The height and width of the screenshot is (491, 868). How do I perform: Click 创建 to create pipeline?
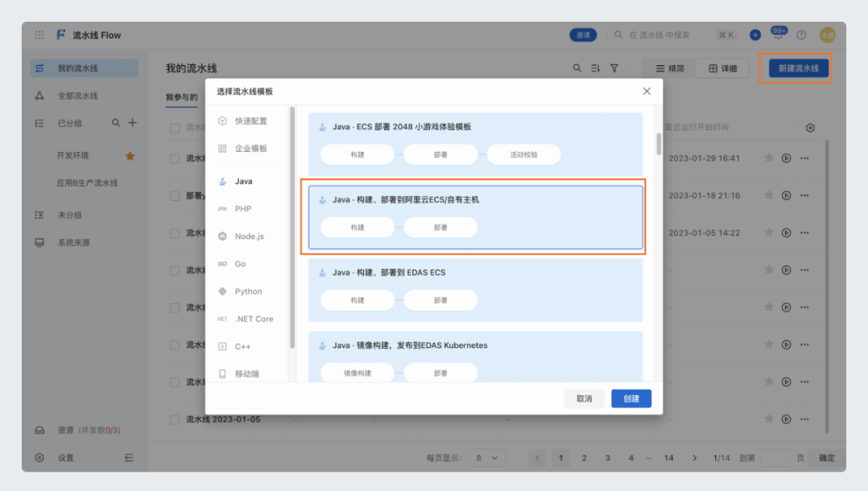(631, 399)
